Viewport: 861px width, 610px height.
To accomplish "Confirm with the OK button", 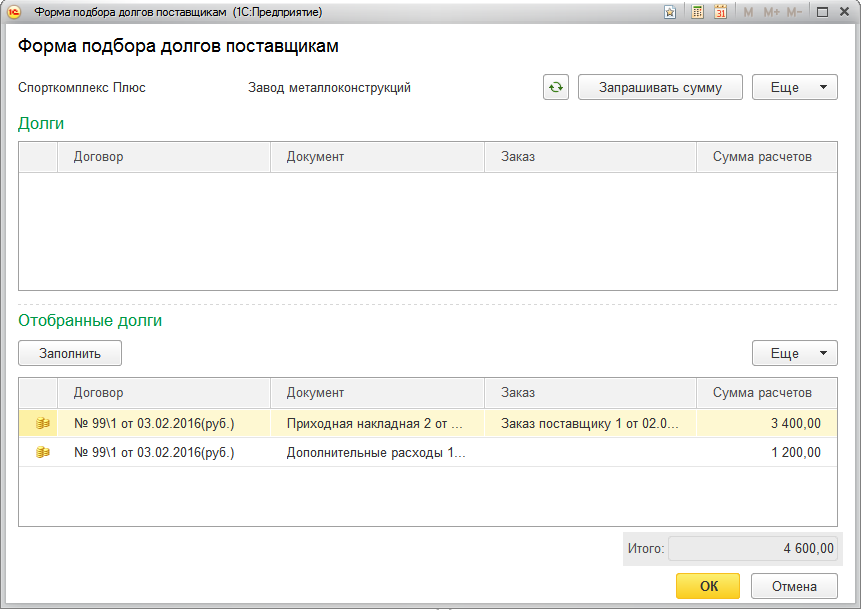I will tap(708, 586).
